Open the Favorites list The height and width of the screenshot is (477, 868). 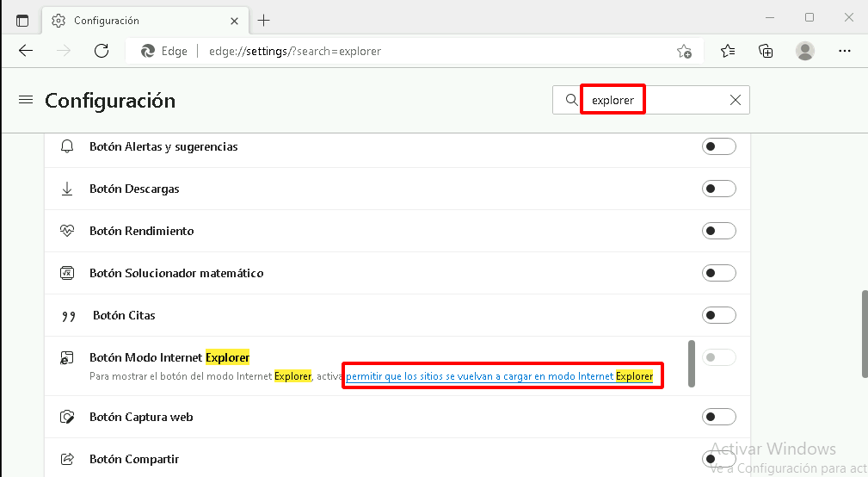(x=728, y=51)
